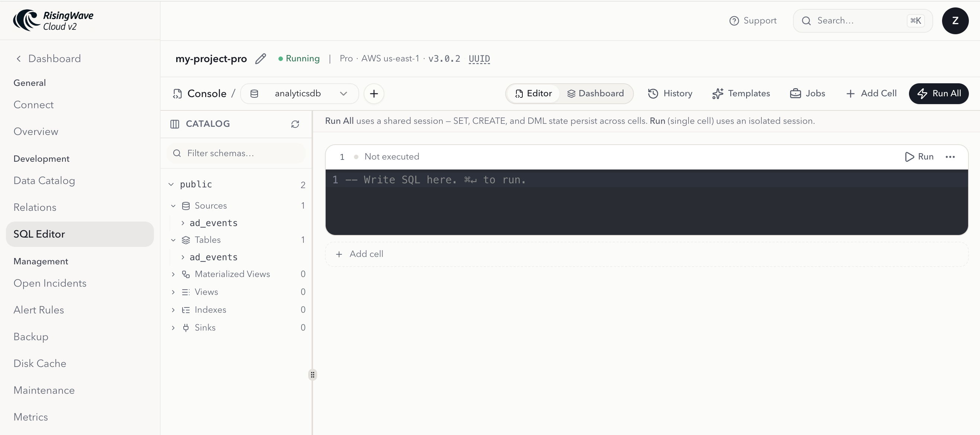Run cell 1 with the Run button
Image resolution: width=980 pixels, height=435 pixels.
click(x=919, y=157)
